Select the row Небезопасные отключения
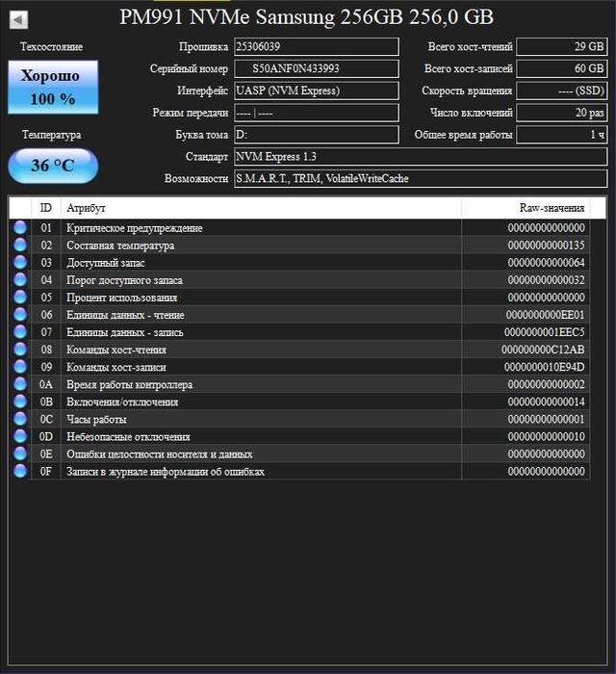Viewport: 616px width, 674px height. click(x=299, y=436)
